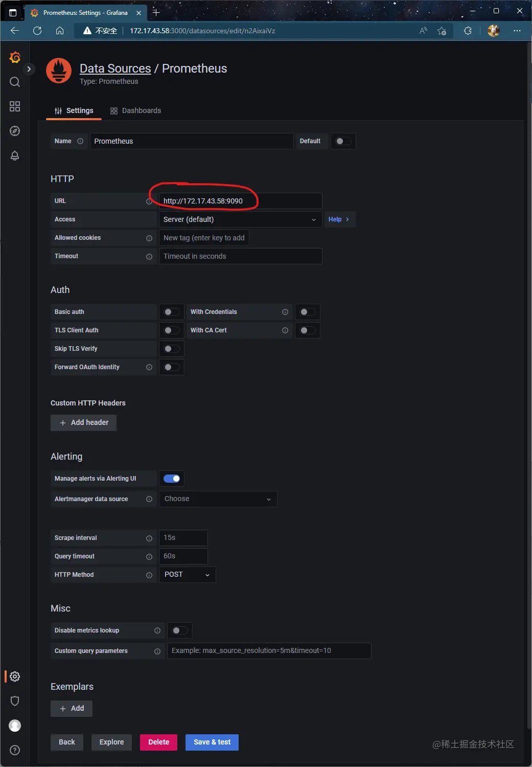The height and width of the screenshot is (767, 532).
Task: Add page to browser favorites
Action: [442, 31]
